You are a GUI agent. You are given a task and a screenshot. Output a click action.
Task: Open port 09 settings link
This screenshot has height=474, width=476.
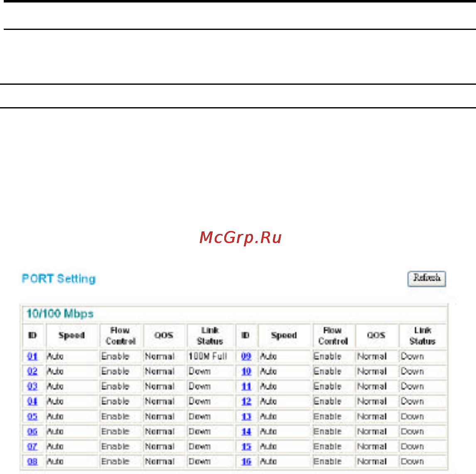coord(246,356)
